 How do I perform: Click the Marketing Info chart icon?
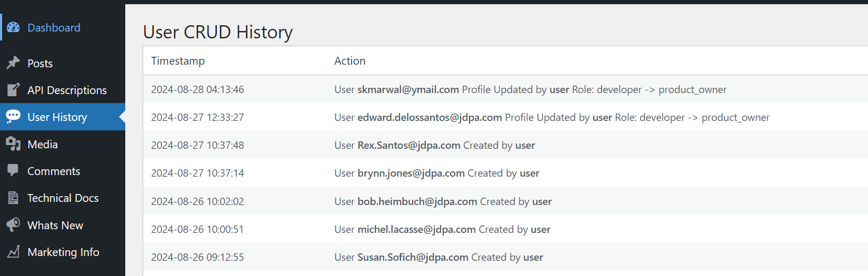[13, 252]
